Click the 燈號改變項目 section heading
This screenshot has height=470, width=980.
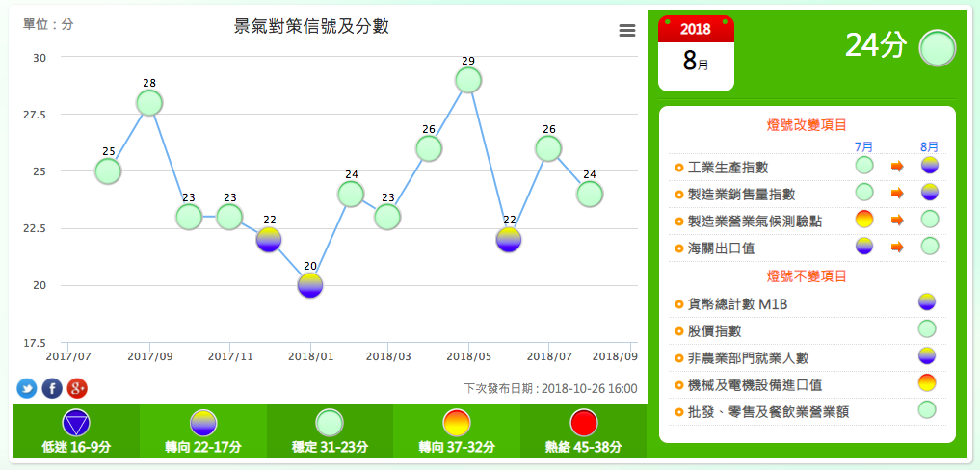[807, 125]
